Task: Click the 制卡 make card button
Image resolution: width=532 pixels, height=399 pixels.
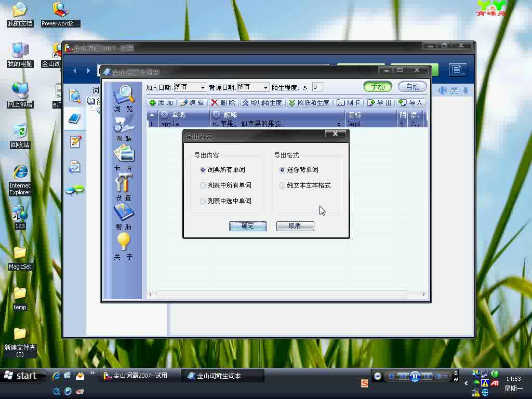Action: point(349,103)
